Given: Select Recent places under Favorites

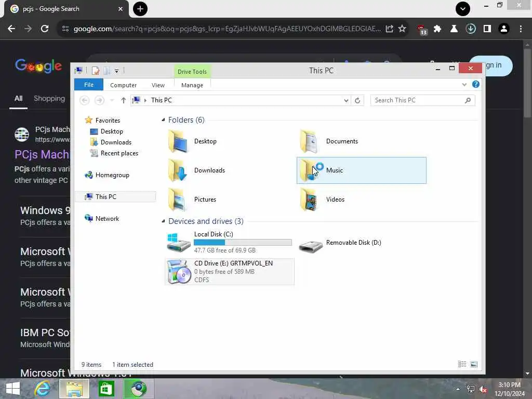Looking at the screenshot, I should pos(119,153).
